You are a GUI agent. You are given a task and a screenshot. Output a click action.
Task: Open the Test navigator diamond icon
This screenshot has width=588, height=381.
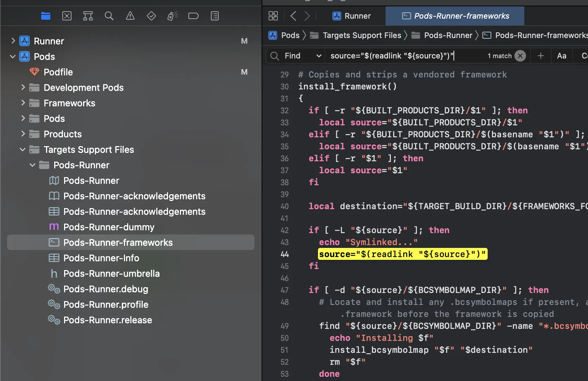[151, 16]
